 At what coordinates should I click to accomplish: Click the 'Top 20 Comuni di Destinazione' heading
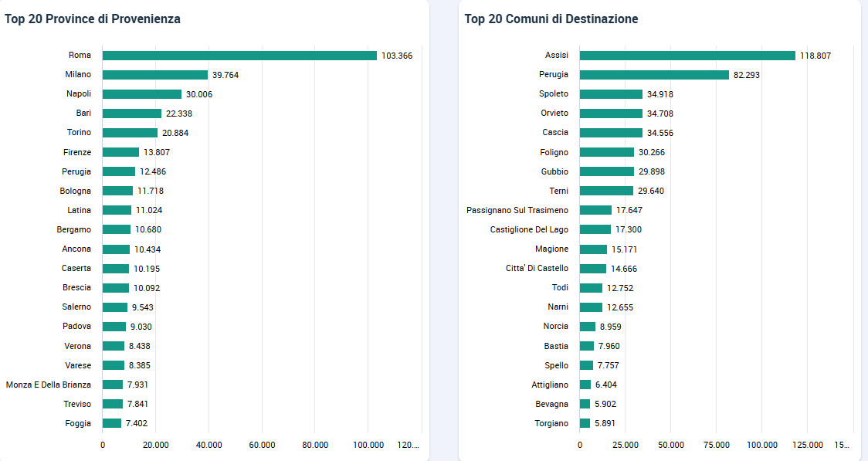tap(551, 19)
